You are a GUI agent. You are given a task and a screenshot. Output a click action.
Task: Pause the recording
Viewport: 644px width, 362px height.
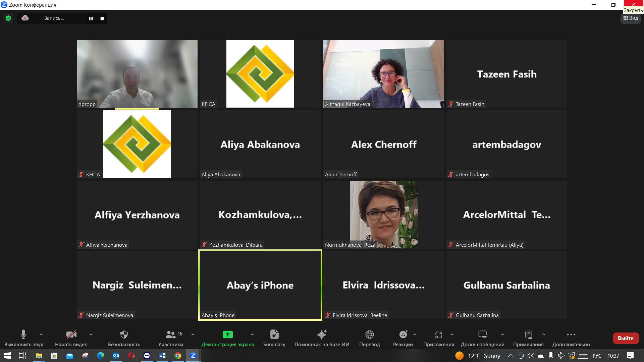click(91, 18)
